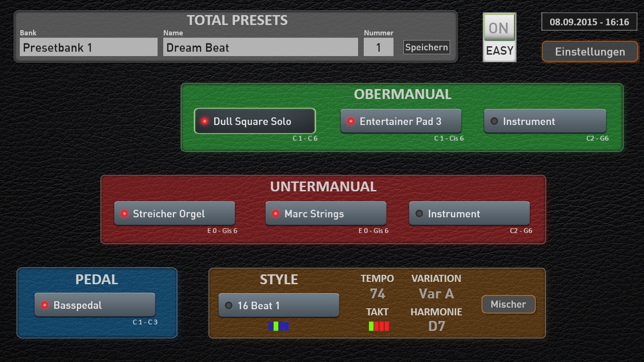Toggle the Basspedal voice
The image size is (644, 362).
point(95,305)
